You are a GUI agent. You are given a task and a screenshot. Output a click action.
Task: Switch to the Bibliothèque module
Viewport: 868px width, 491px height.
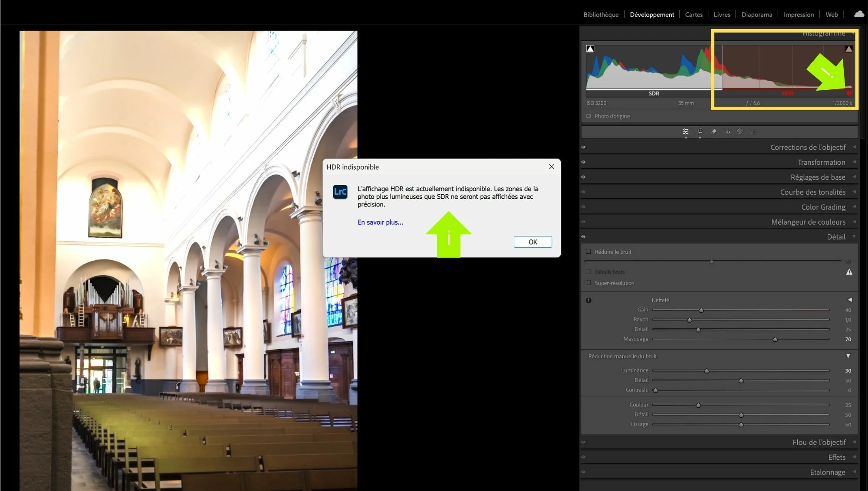tap(601, 15)
